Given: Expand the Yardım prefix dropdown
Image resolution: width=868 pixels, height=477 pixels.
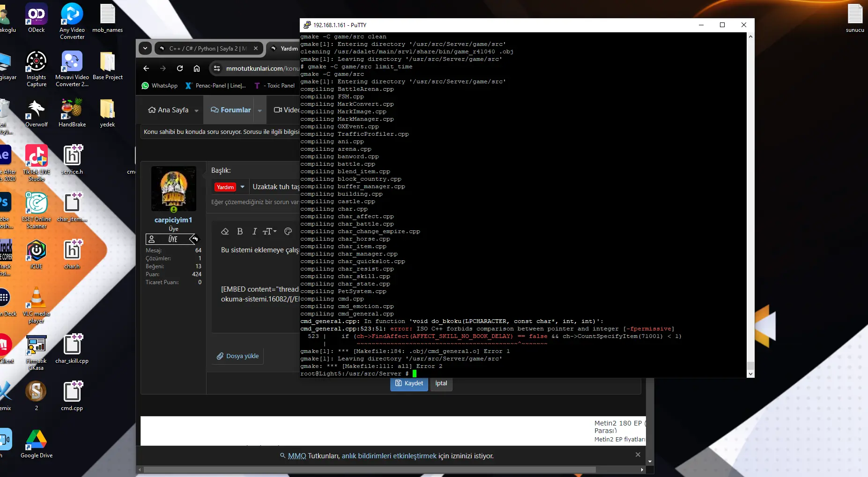Looking at the screenshot, I should (x=242, y=187).
